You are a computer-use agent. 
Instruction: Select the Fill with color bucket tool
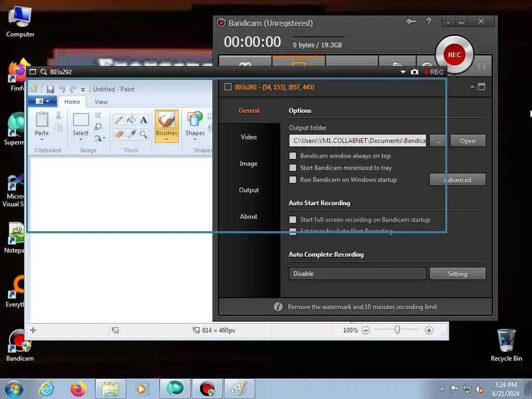[x=131, y=119]
